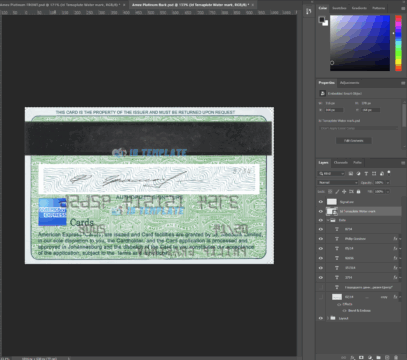Viewport: 407px width, 360px height.
Task: Click the rainbow hue slider
Action: pos(398,43)
